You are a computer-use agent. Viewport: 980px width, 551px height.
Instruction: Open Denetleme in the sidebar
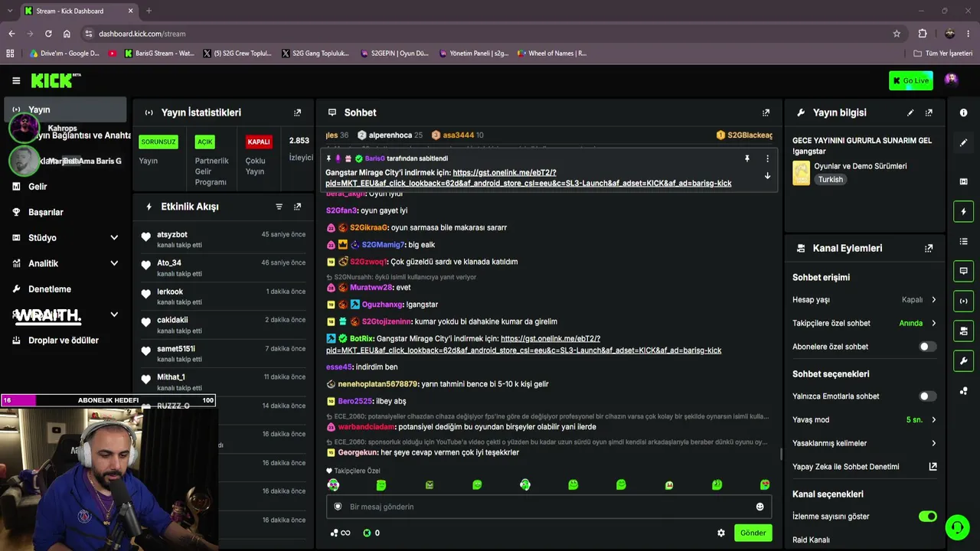(x=50, y=289)
